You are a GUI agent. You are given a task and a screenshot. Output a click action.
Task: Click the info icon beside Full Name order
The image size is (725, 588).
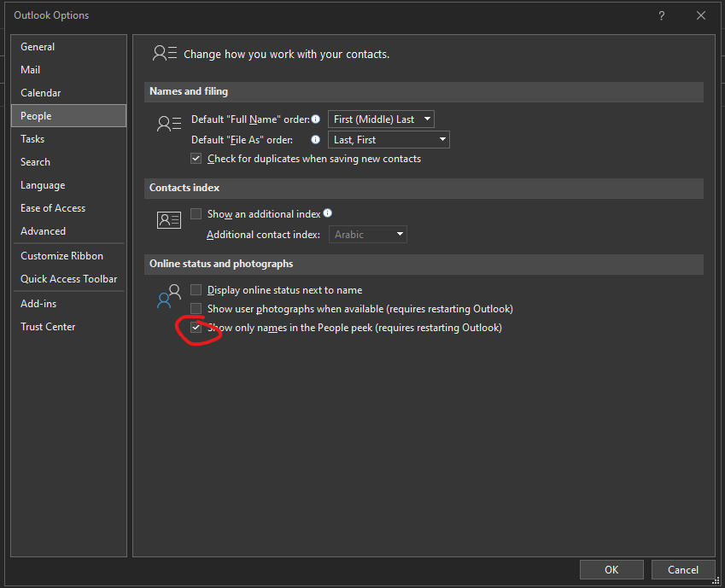[x=316, y=119]
